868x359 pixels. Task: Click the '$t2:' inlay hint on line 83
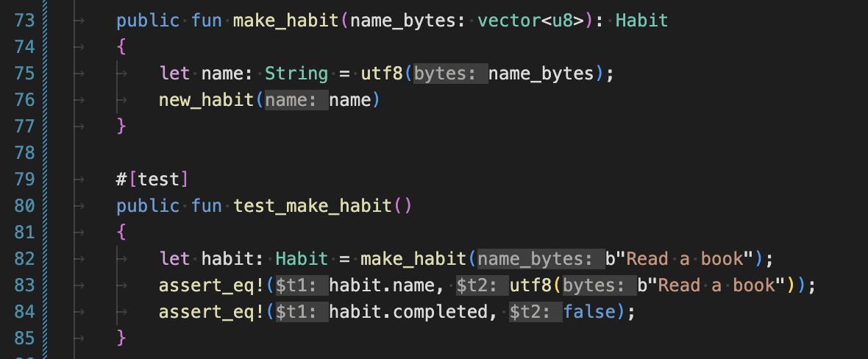click(482, 285)
